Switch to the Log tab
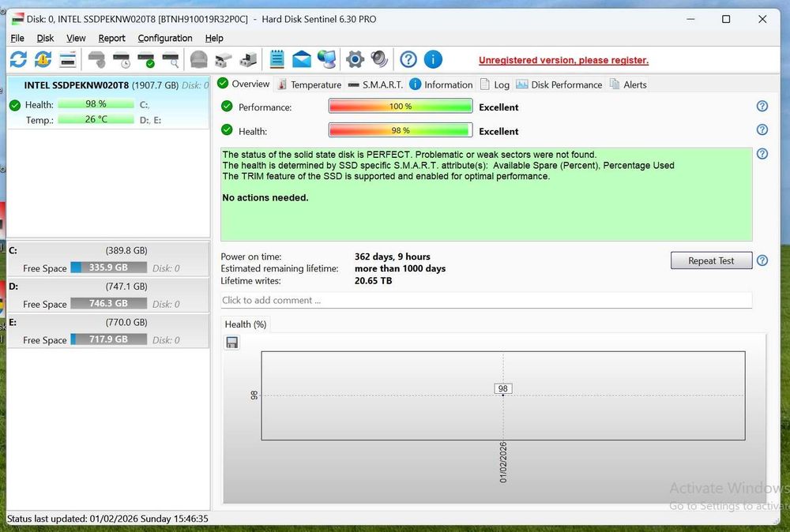 point(495,84)
